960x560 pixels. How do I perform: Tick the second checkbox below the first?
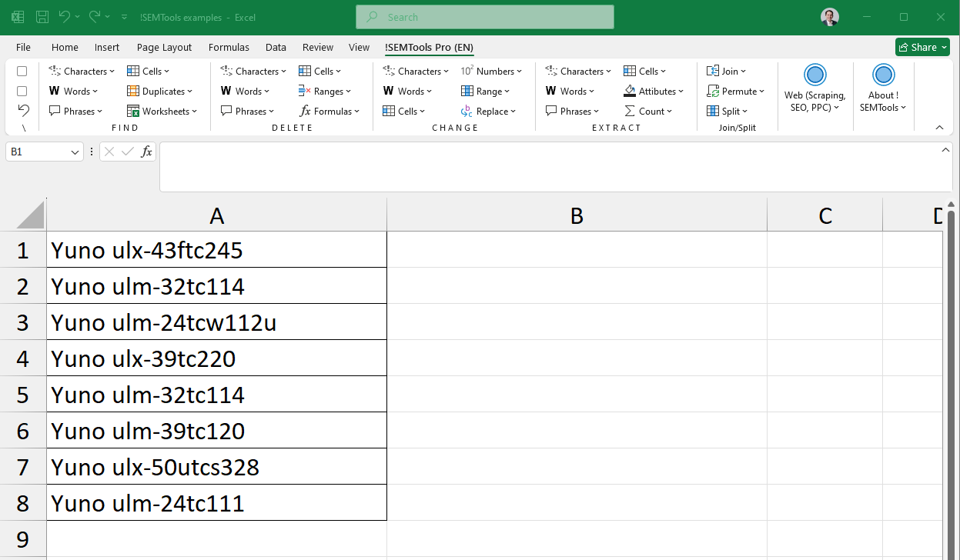[x=22, y=91]
